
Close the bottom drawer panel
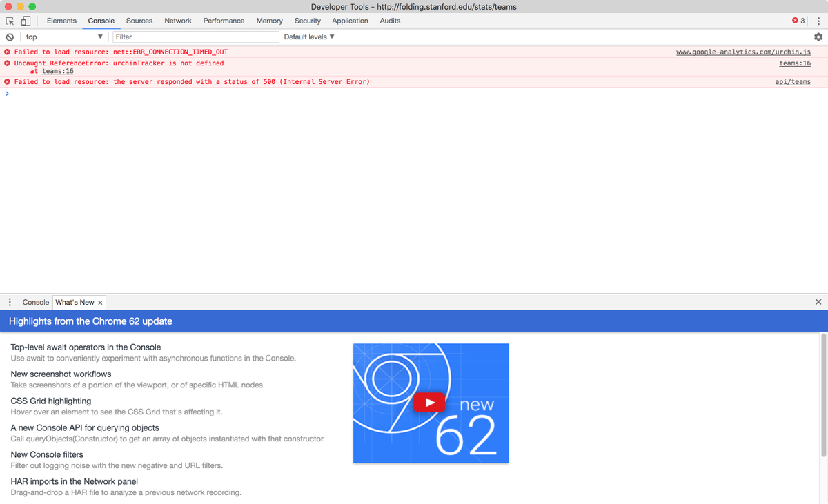point(818,302)
